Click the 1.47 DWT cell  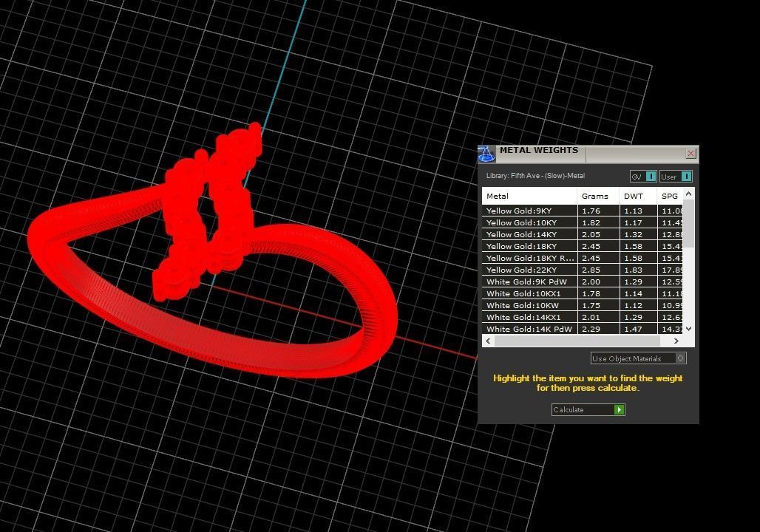[638, 329]
